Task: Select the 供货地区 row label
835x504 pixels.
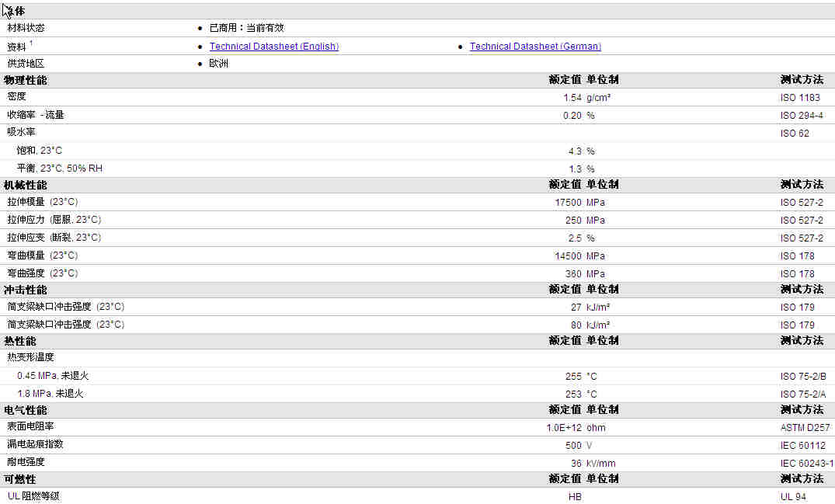Action: point(26,64)
